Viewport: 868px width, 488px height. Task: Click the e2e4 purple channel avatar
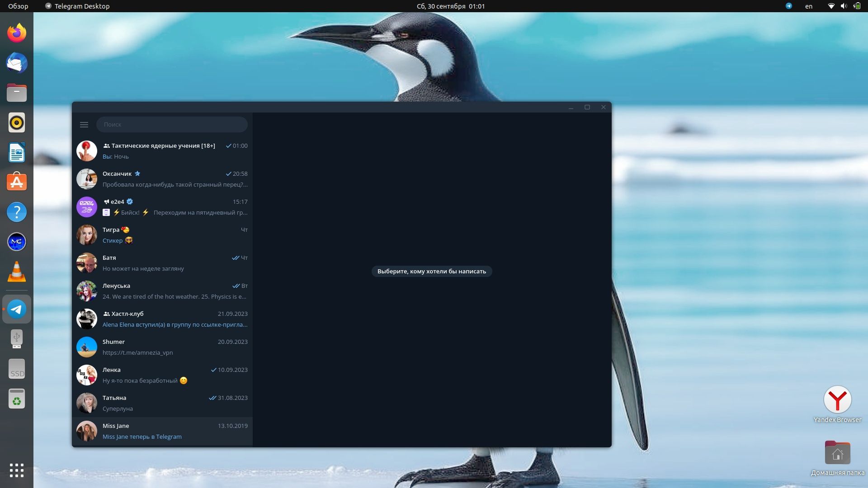point(87,207)
